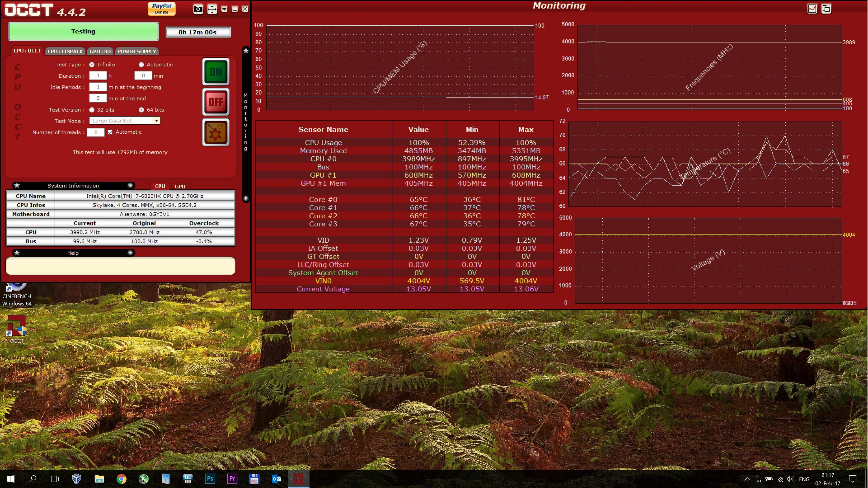This screenshot has height=488, width=868.
Task: Launch Premiere Pro from the taskbar
Action: (232, 479)
